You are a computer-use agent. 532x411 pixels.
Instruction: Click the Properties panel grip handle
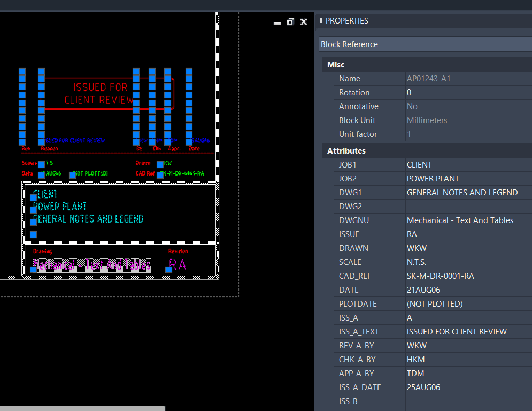coord(321,21)
